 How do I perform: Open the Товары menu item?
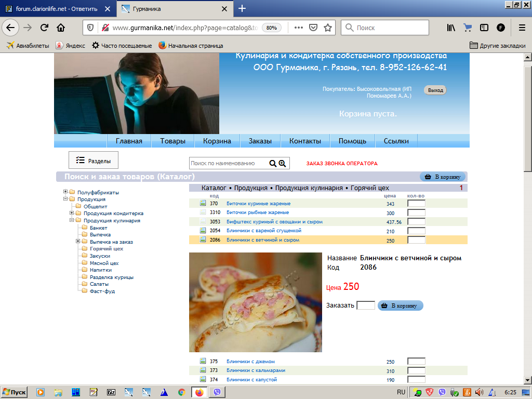click(172, 141)
